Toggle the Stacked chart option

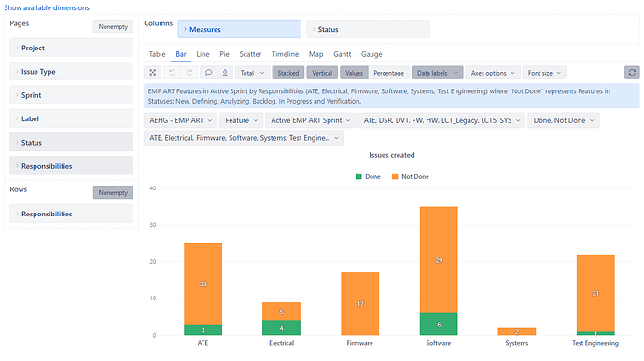pyautogui.click(x=287, y=73)
